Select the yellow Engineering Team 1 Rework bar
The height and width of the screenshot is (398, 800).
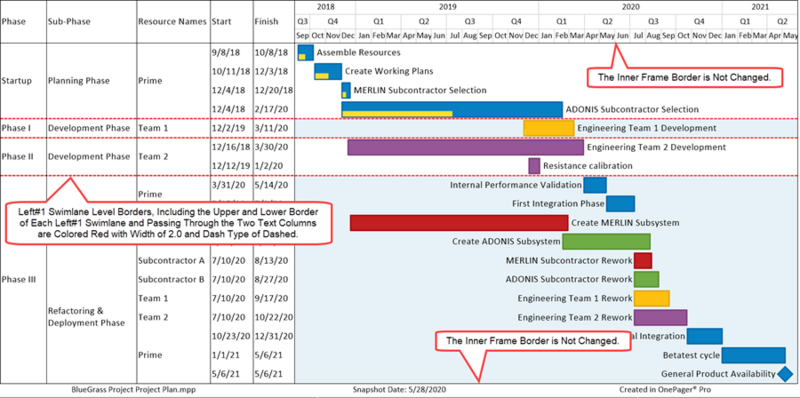[x=652, y=298]
